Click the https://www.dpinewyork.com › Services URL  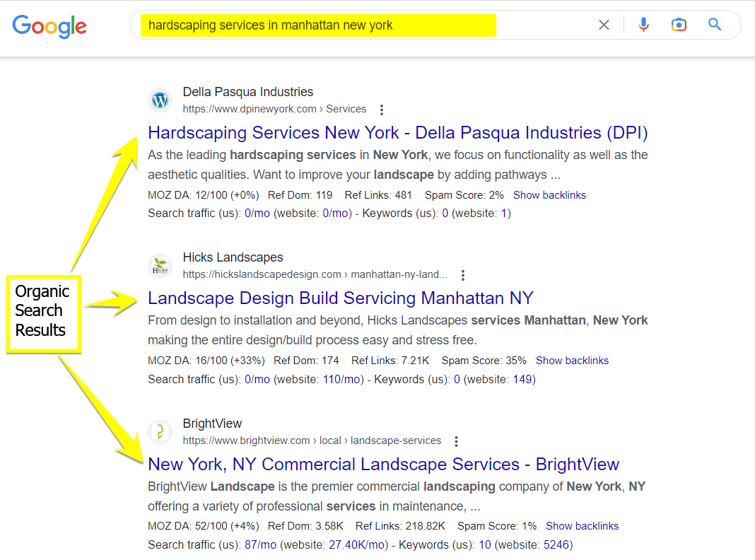[274, 109]
